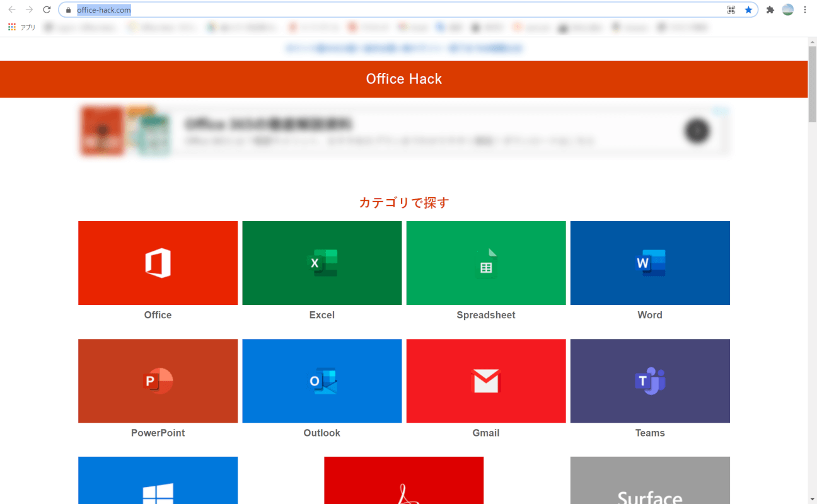
Task: Open the Surface category tile
Action: [650, 480]
